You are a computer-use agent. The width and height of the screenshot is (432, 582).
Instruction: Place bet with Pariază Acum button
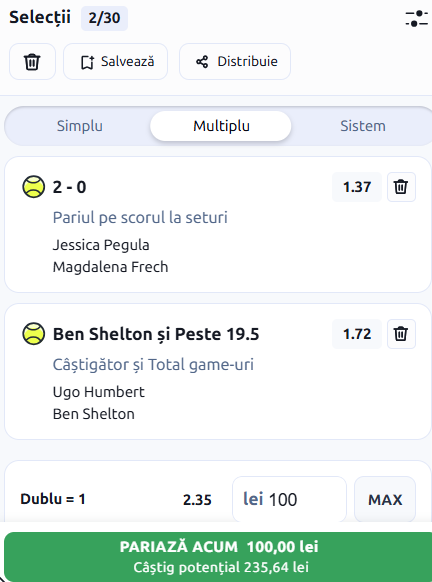click(x=218, y=556)
